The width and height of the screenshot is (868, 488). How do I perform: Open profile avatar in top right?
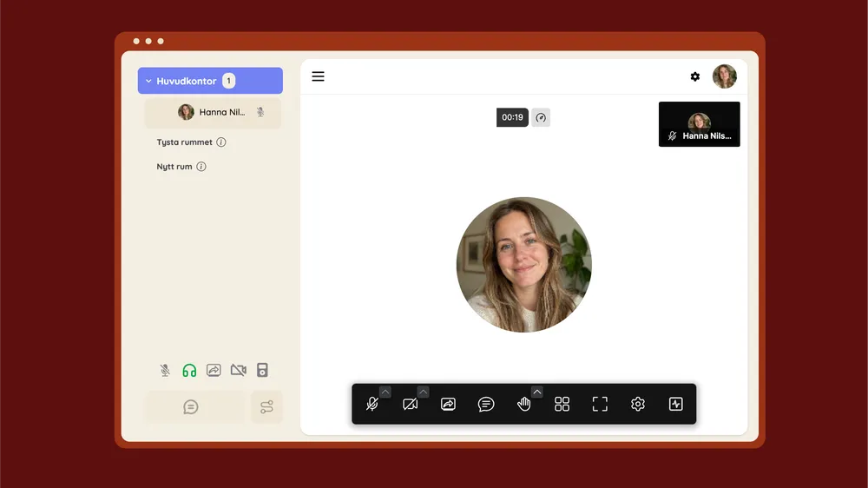point(724,76)
